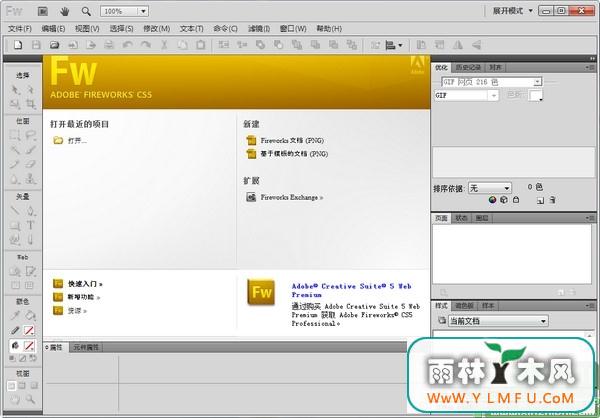Switch to Full Screen with Menus mode

coord(22,385)
